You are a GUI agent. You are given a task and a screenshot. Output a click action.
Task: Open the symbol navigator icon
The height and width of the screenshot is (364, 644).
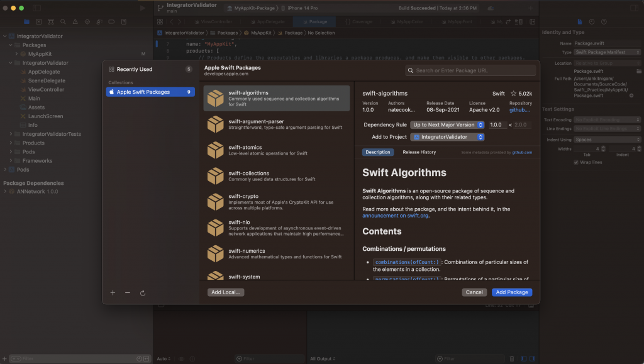51,22
